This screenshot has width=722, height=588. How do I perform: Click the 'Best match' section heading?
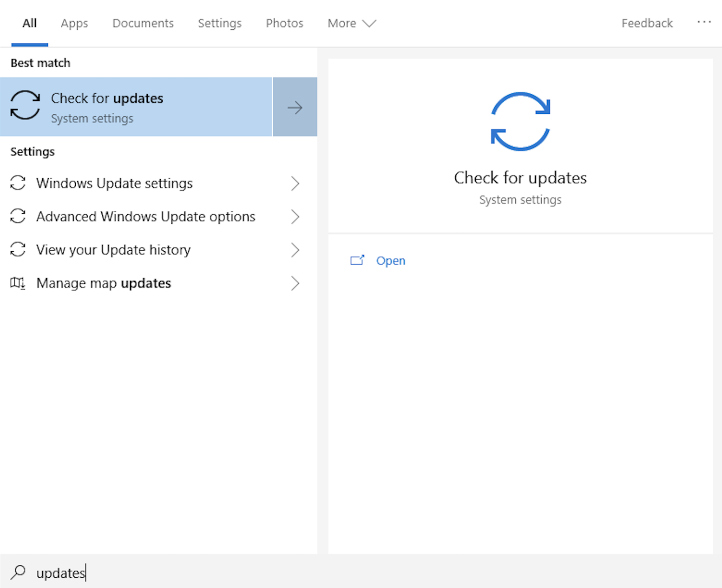click(40, 63)
